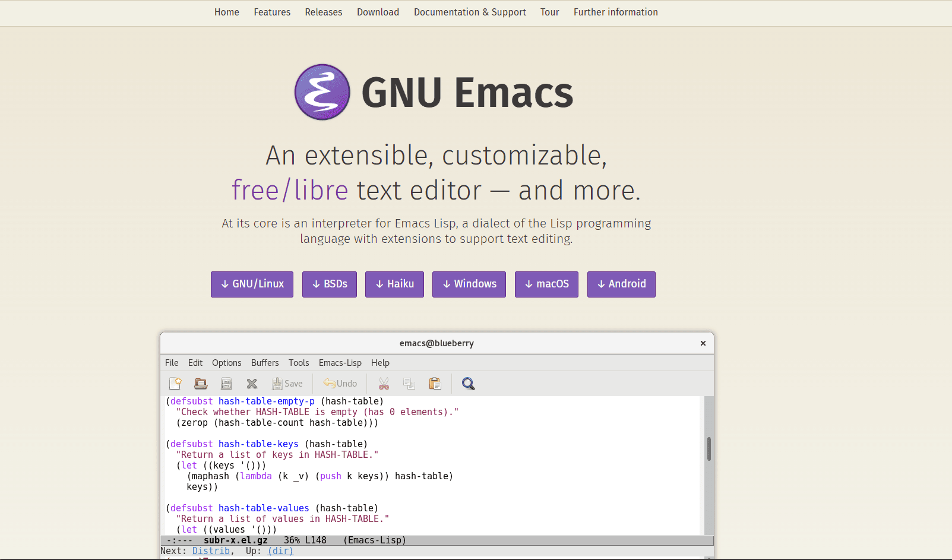Click the Emacs editor vertical scrollbar thumb
Image resolution: width=952 pixels, height=560 pixels.
click(709, 449)
